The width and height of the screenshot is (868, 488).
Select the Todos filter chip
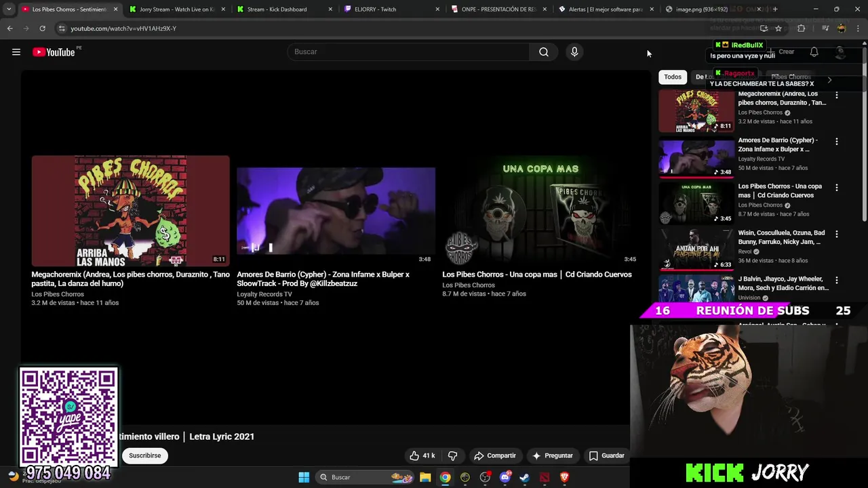673,77
